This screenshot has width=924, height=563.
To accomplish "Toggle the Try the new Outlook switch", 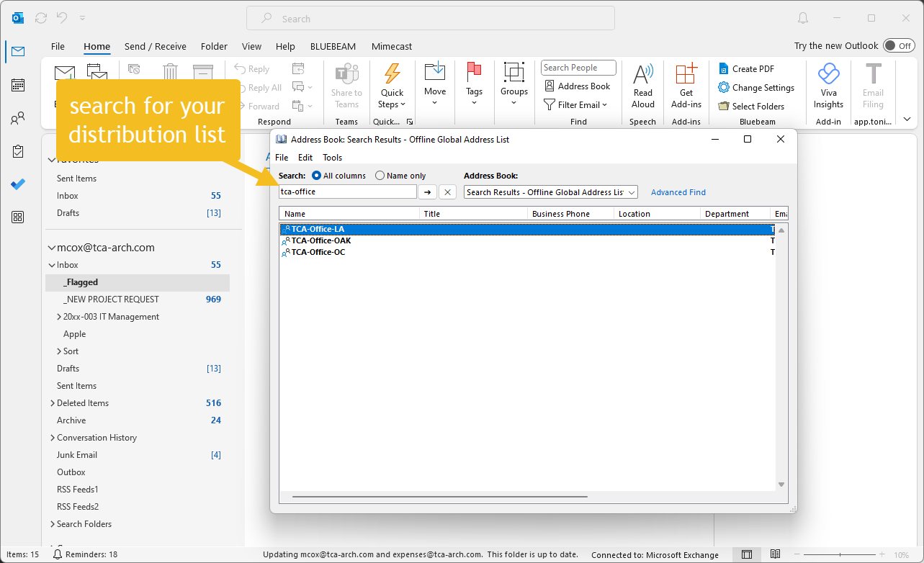I will (898, 45).
